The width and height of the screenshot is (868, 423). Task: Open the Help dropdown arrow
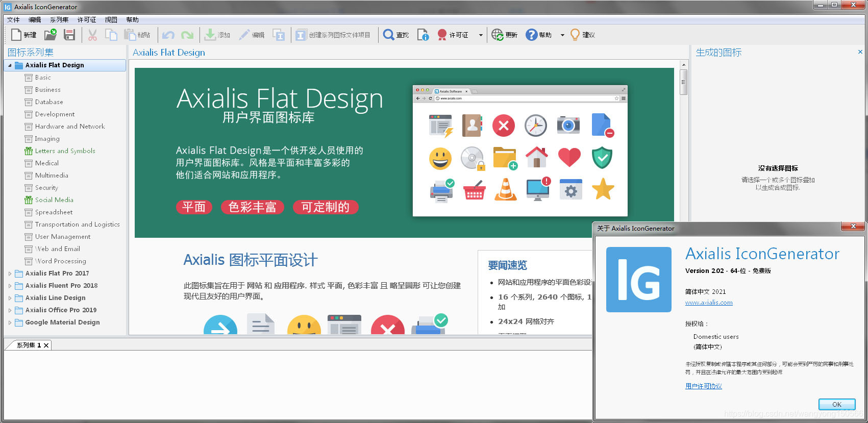tap(562, 35)
